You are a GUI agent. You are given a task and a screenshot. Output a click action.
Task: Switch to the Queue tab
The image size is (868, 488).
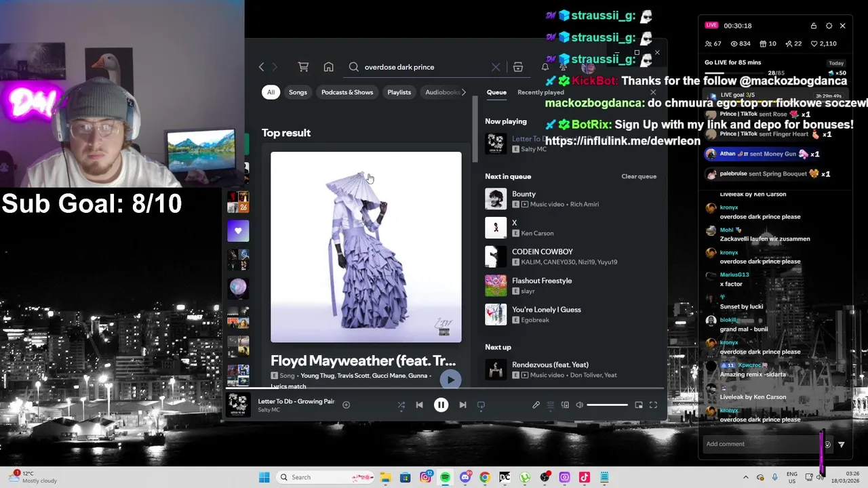[x=496, y=92]
